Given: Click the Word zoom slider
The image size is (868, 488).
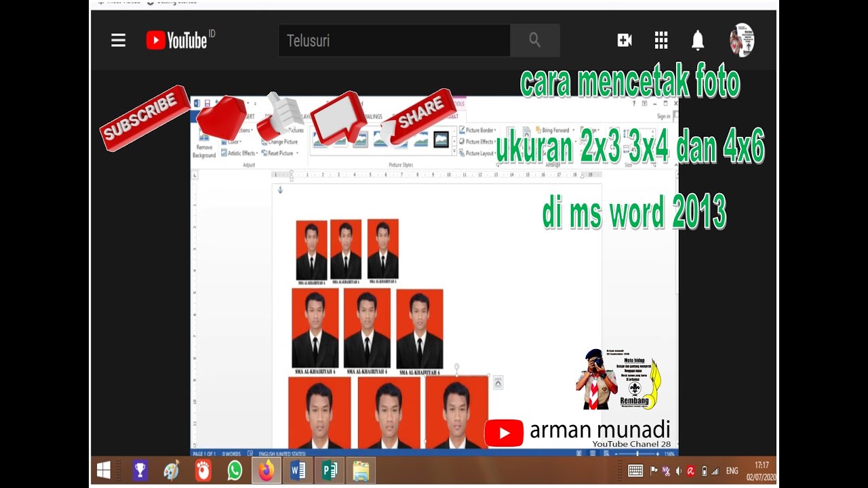Looking at the screenshot, I should point(637,453).
